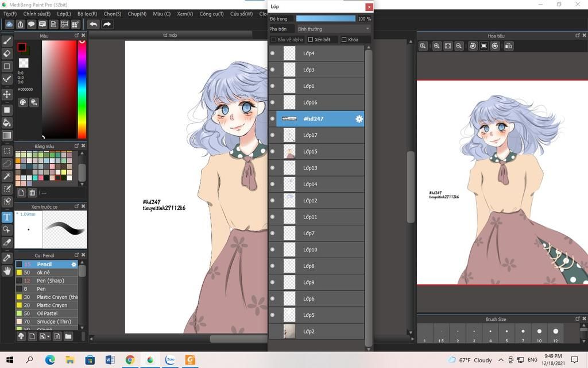The width and height of the screenshot is (588, 368).
Task: Select the Eraser tool in left toolbar
Action: [x=7, y=53]
